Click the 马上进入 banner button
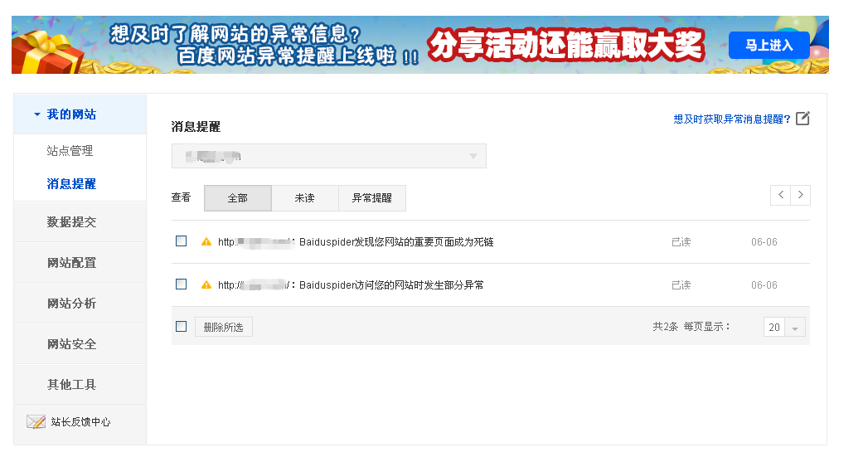This screenshot has height=457, width=868. (x=769, y=45)
